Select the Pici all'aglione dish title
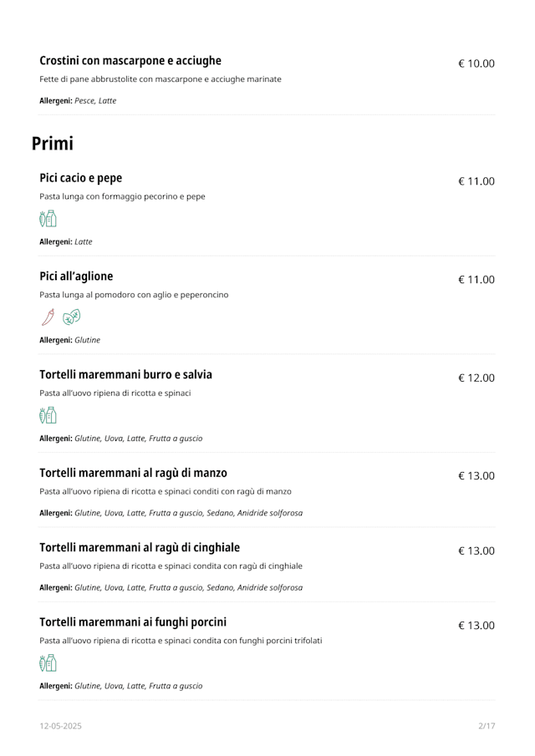This screenshot has height=756, width=535. [x=76, y=277]
